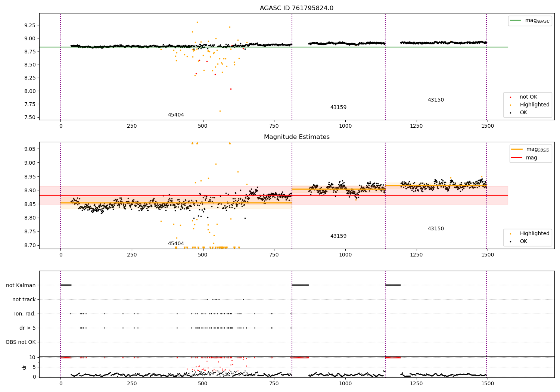Viewport: 560px width, 392px height.
Task: Click x-tick 750 under the Magnitude Estimates plot
Action: tap(274, 255)
